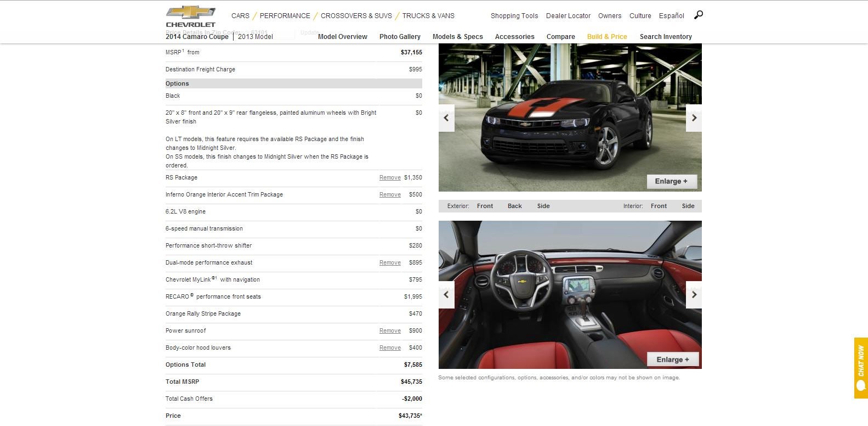Click Performance short-throw shifter row
This screenshot has width=868, height=426.
point(294,246)
